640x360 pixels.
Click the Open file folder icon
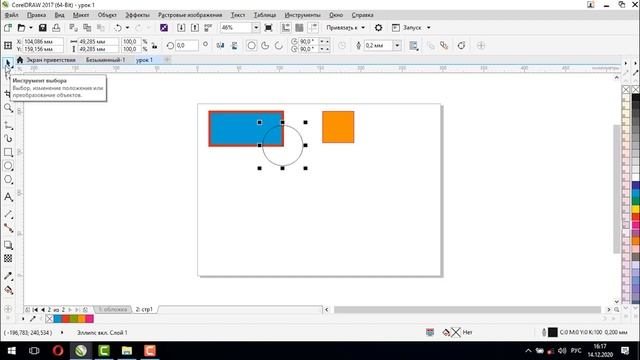(x=21, y=28)
